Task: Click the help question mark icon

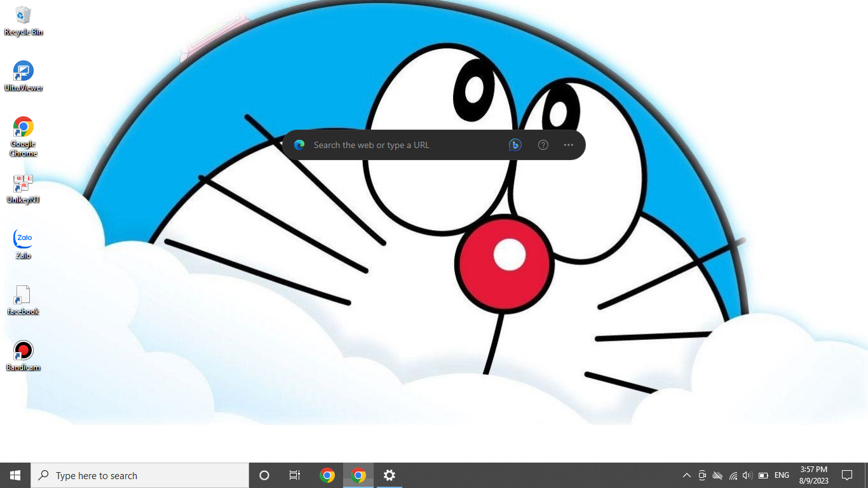Action: click(543, 145)
